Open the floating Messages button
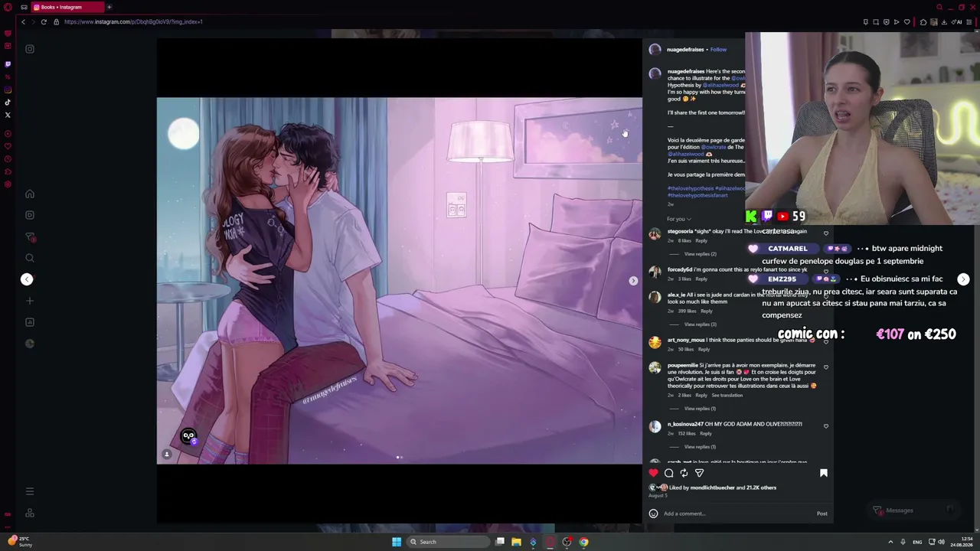 click(x=914, y=510)
